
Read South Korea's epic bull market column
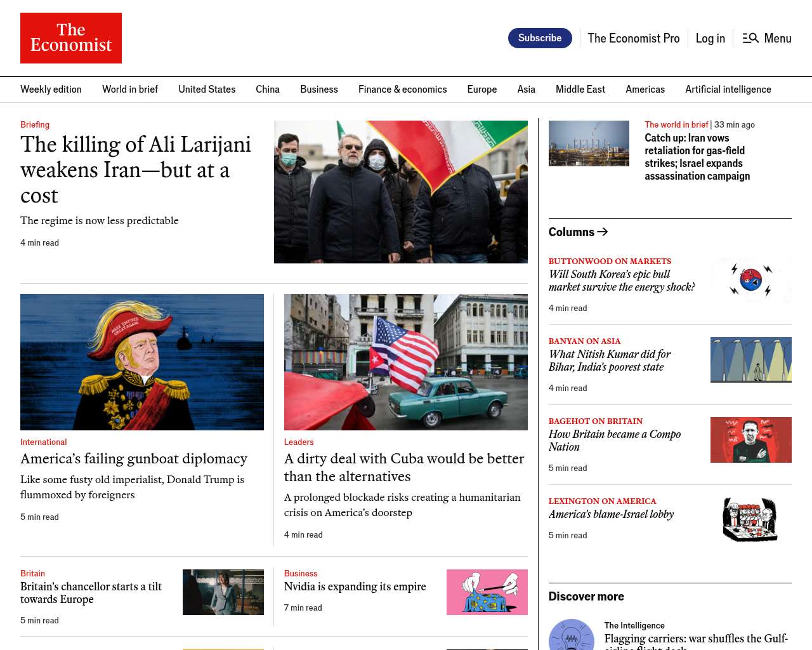coord(622,281)
